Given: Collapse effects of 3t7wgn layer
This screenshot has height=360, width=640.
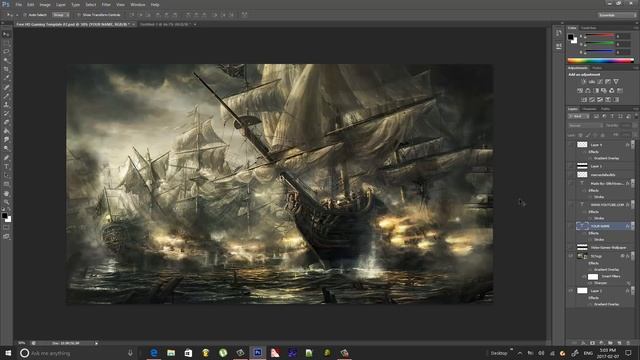Looking at the screenshot, I should pos(632,256).
